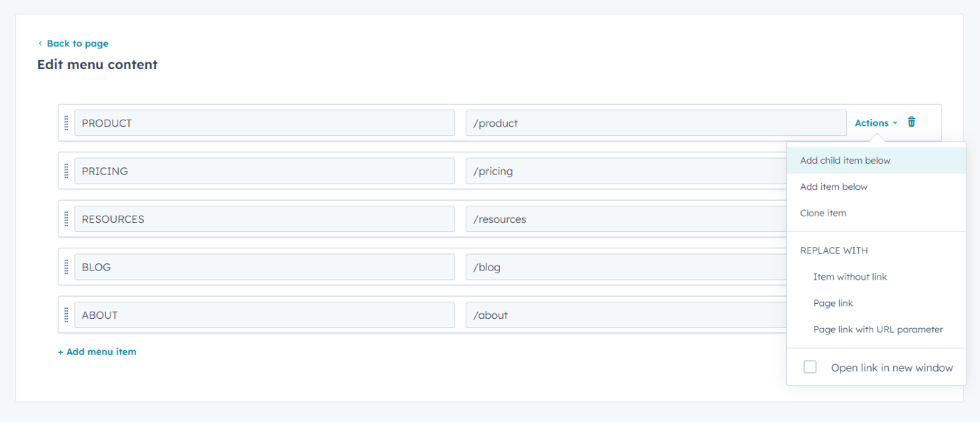Click the drag handle beside ABOUT
This screenshot has height=422, width=980.
click(66, 315)
